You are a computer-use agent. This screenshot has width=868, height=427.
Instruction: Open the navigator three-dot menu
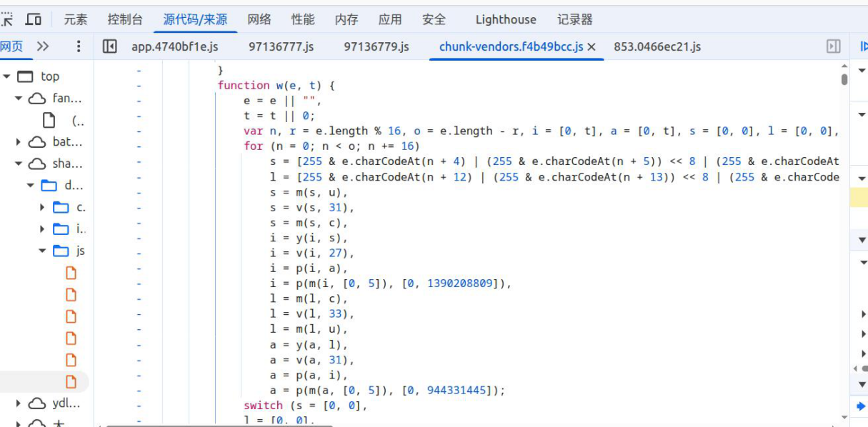pyautogui.click(x=79, y=46)
